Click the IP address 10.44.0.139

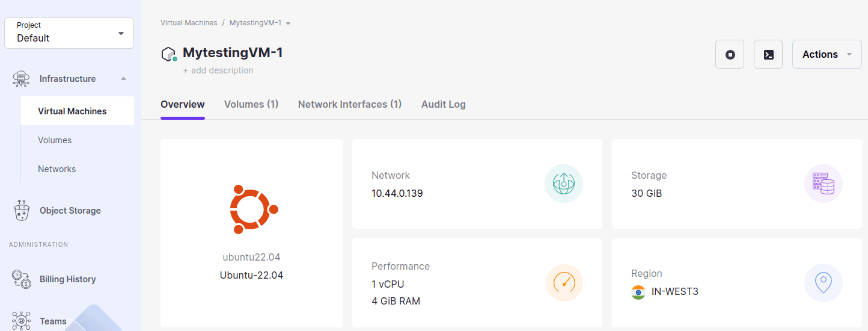point(397,194)
